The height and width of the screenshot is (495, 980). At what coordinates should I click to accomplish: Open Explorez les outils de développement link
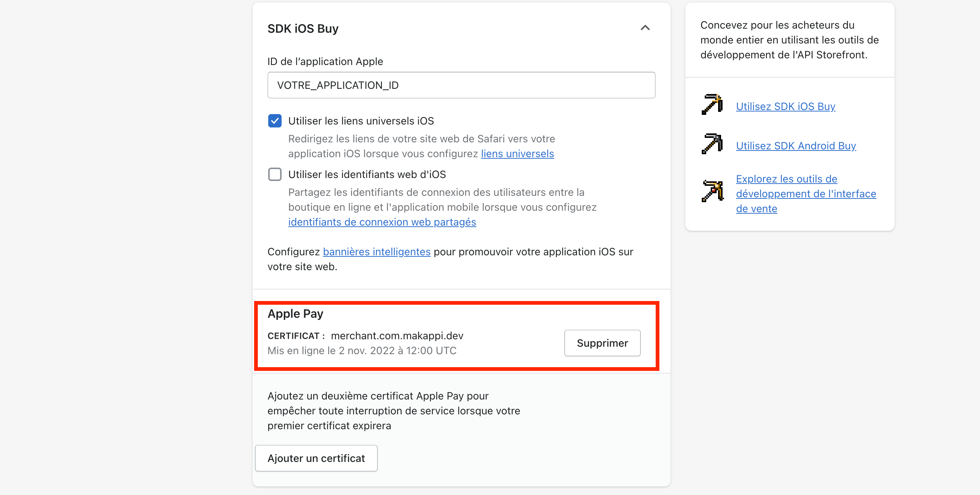(x=806, y=194)
